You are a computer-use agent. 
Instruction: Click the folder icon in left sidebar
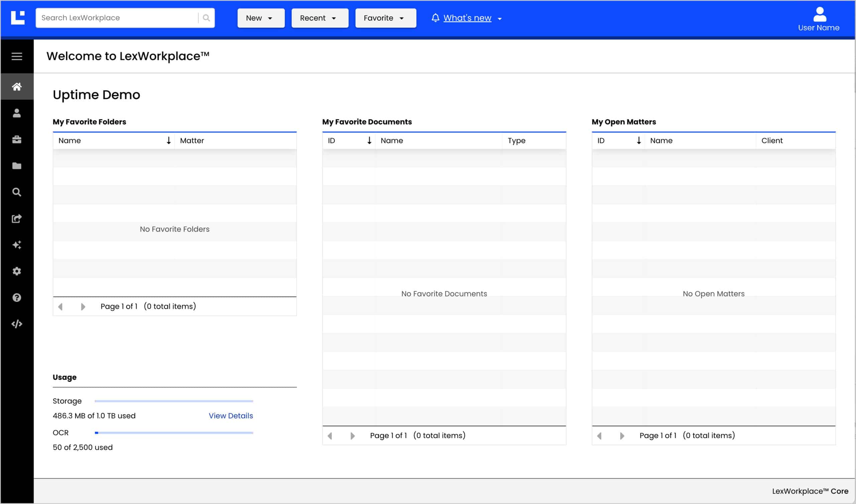(x=17, y=166)
